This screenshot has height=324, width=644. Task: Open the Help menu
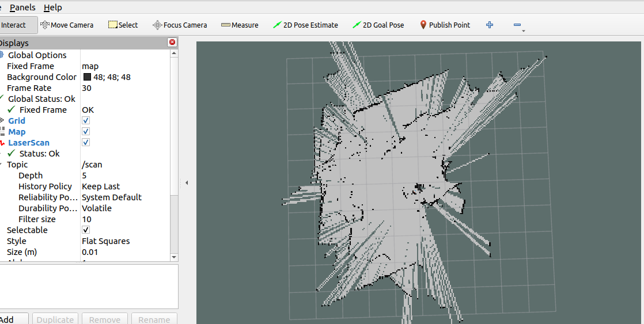click(52, 7)
